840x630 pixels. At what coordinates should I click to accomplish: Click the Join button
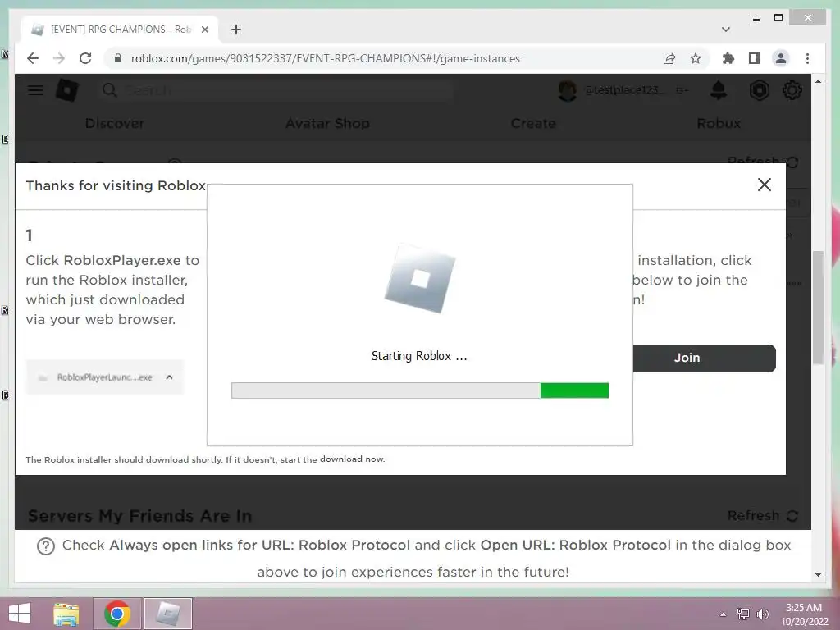coord(705,358)
